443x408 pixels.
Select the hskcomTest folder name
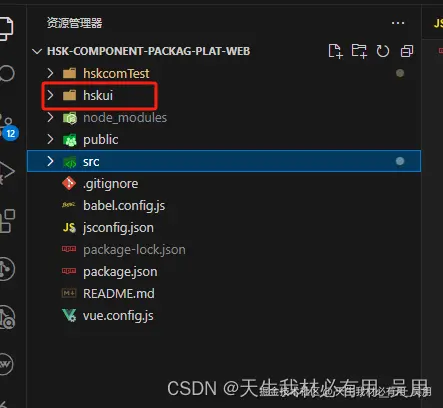[116, 73]
